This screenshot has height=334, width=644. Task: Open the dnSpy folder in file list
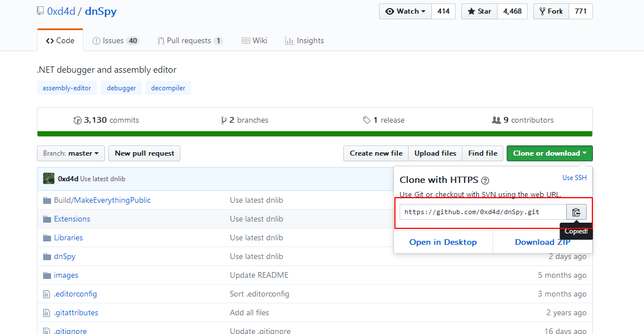tap(65, 257)
